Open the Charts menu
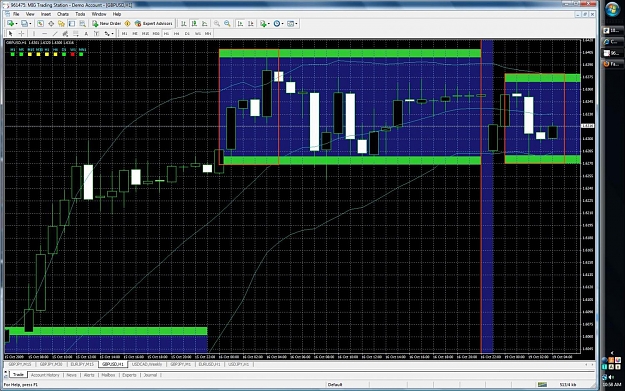 63,14
